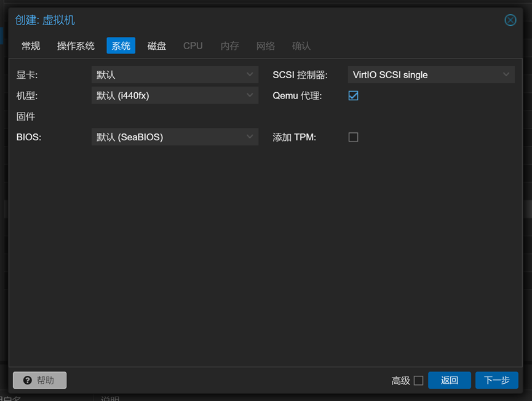Go to the 磁盘 tab
Screen dimensions: 532x401
click(157, 46)
